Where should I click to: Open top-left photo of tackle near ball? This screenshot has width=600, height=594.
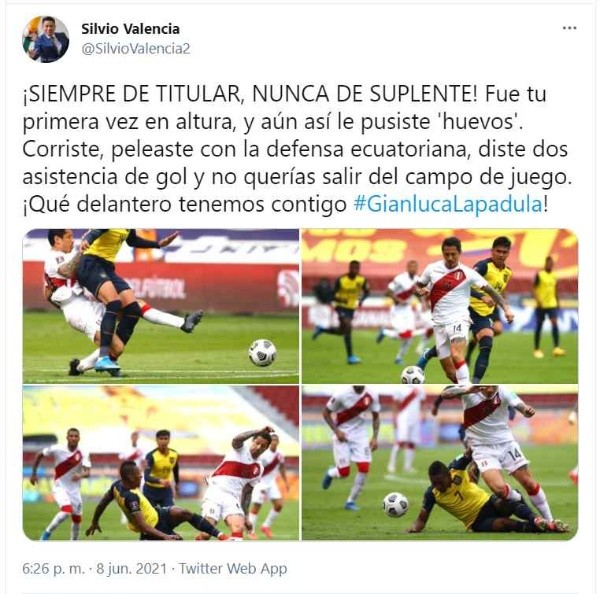pos(161,306)
